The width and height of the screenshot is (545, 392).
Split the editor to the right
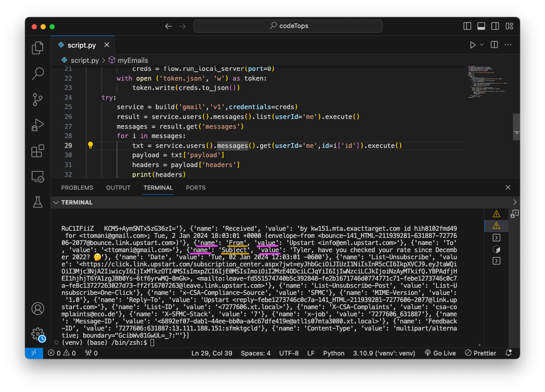click(494, 45)
